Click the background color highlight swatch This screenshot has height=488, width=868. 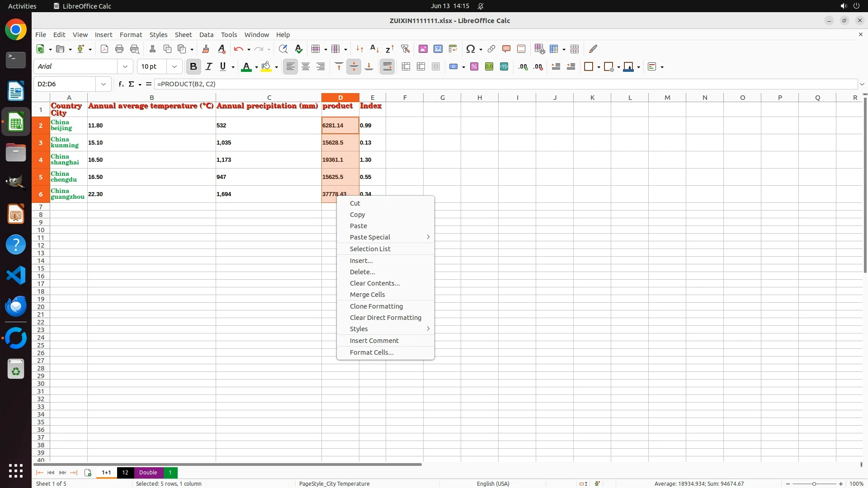click(x=266, y=66)
